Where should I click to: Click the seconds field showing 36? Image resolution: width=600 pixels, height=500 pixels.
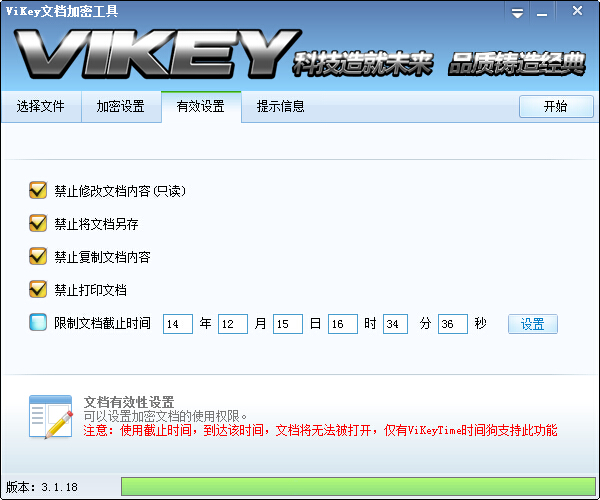click(453, 324)
